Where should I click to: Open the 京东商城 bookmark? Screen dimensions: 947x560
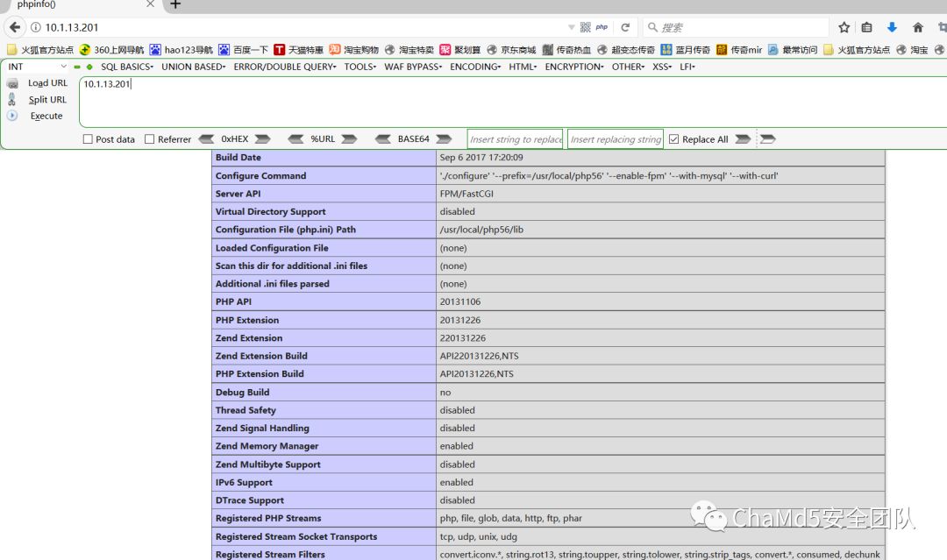511,49
